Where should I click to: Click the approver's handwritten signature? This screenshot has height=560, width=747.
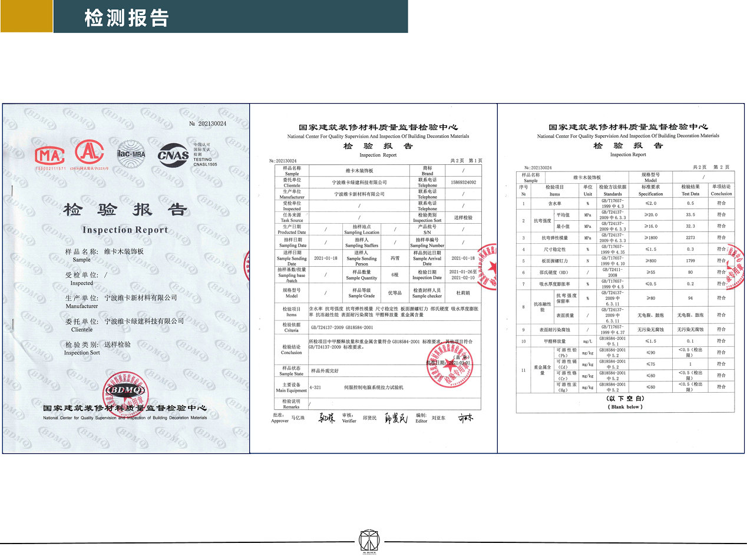coord(327,418)
